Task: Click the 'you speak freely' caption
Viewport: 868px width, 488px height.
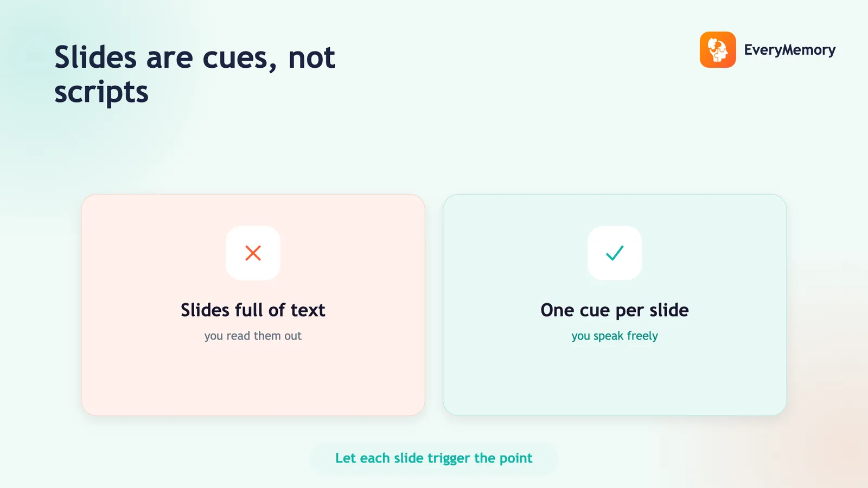Action: 615,336
